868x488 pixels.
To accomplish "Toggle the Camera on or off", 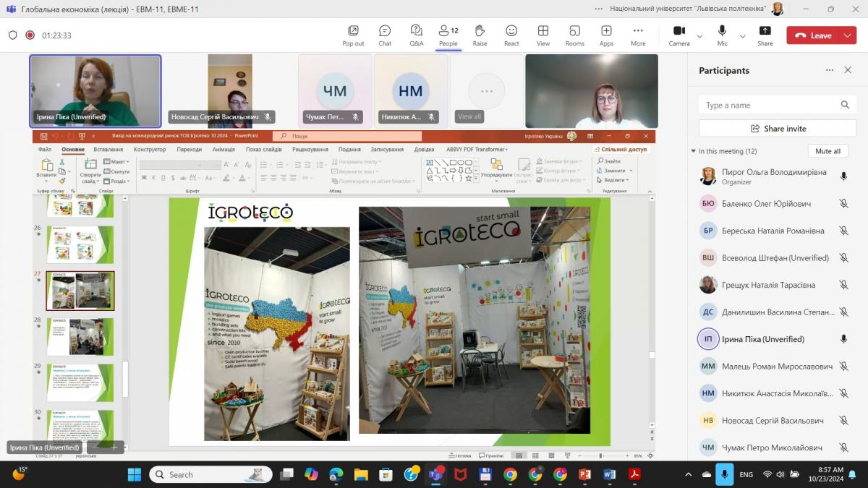I will pyautogui.click(x=678, y=35).
